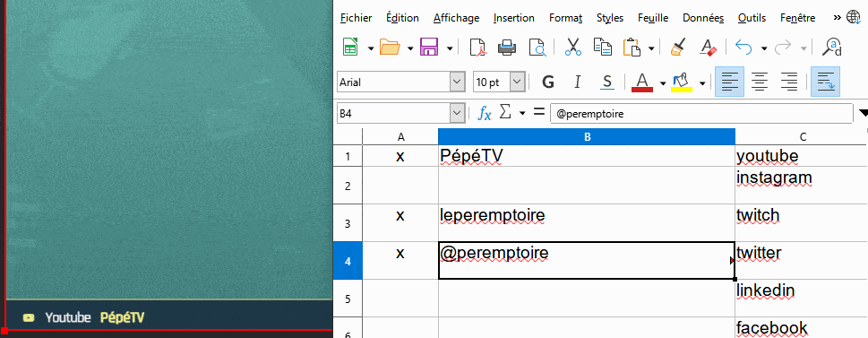Toggle Italic (I) formatting
This screenshot has height=338, width=868.
(578, 82)
